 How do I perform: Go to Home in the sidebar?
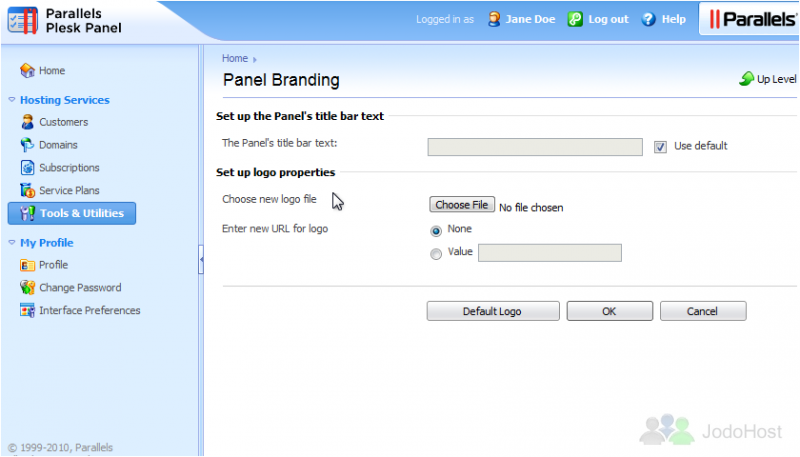click(x=52, y=70)
